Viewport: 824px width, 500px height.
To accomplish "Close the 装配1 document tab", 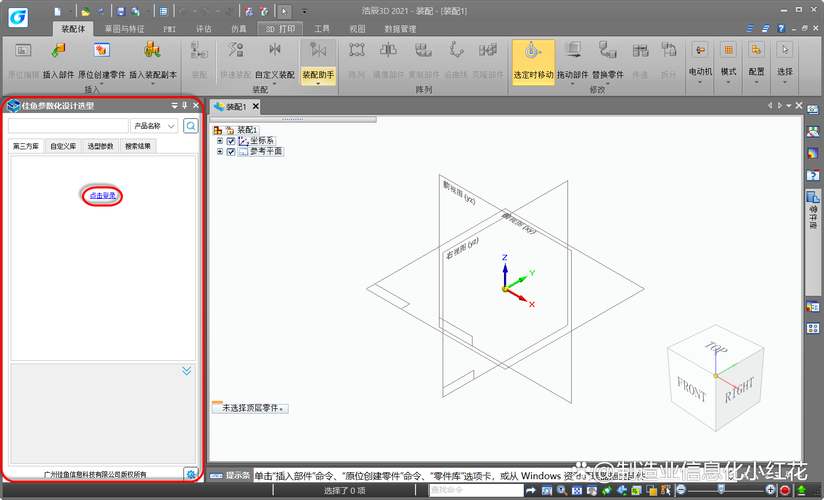I will pos(255,106).
